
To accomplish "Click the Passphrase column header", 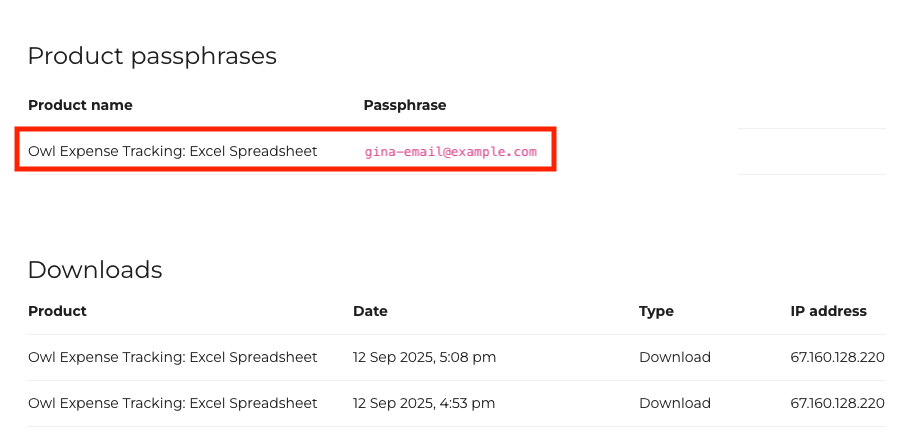I will (404, 105).
